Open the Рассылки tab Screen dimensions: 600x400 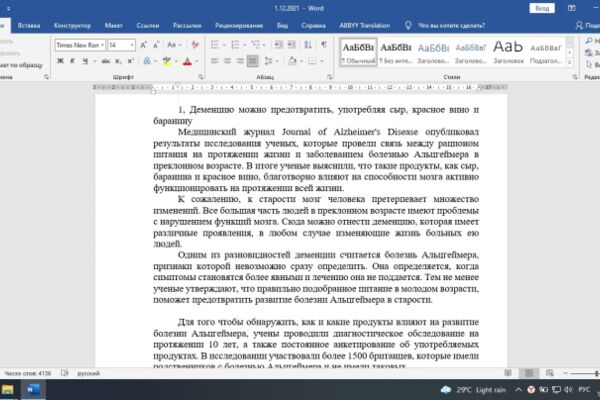[187, 25]
